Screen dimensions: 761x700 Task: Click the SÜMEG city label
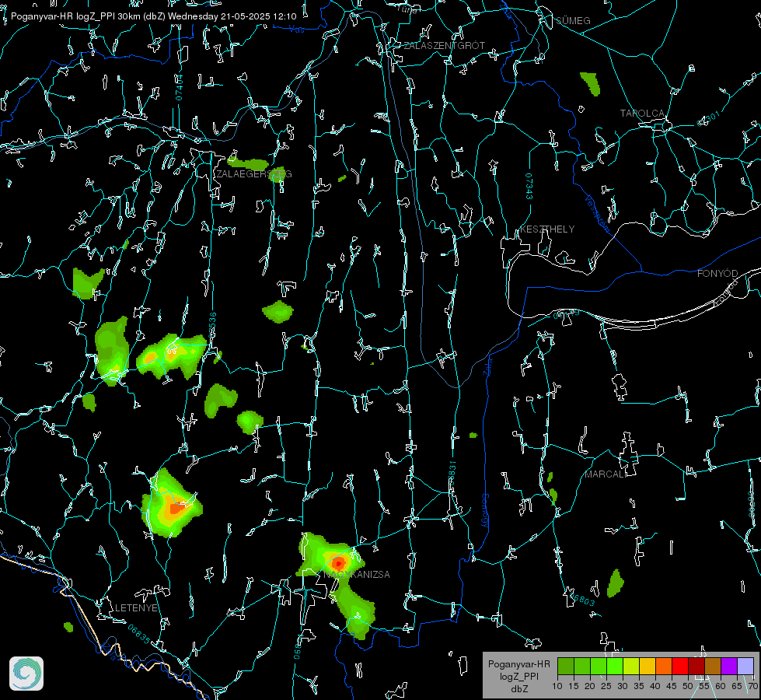pos(573,20)
